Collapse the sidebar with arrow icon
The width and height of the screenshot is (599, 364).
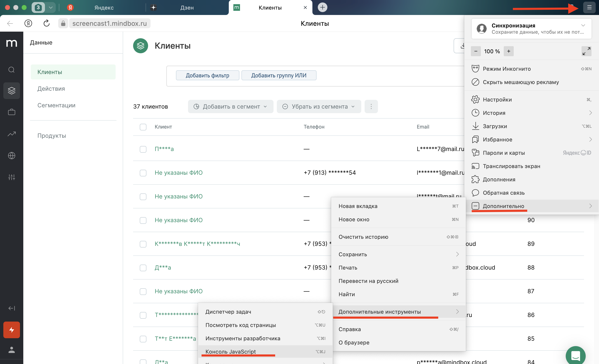(x=11, y=308)
